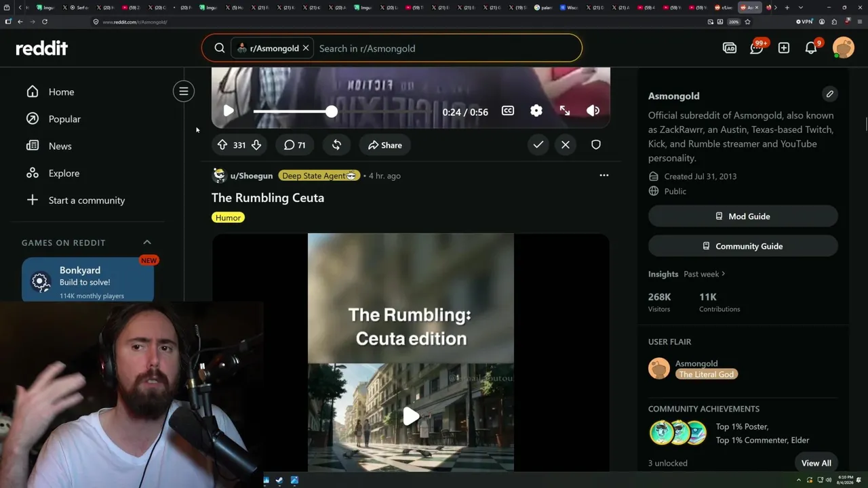Go to Home in sidebar

[61, 92]
